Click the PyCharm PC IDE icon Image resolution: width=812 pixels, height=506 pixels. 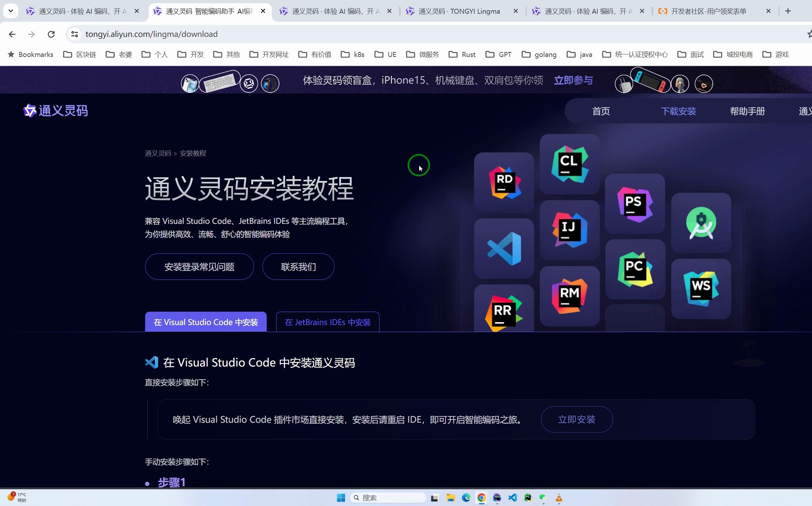tap(635, 270)
